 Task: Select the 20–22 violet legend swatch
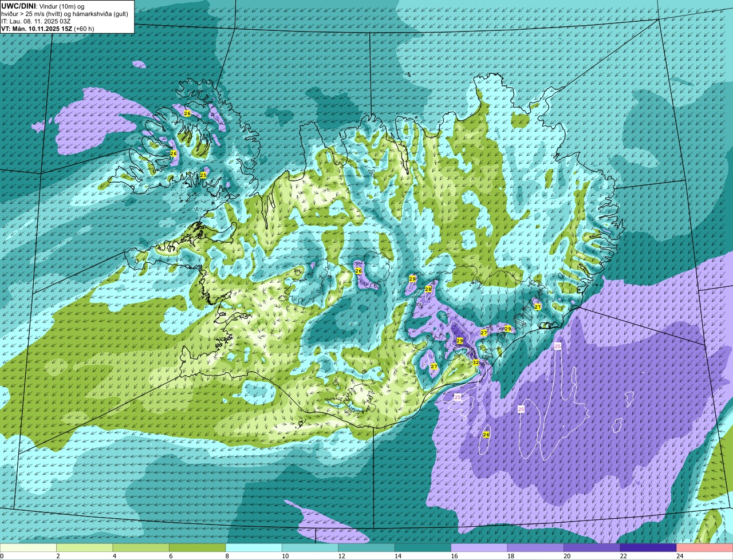tap(592, 548)
